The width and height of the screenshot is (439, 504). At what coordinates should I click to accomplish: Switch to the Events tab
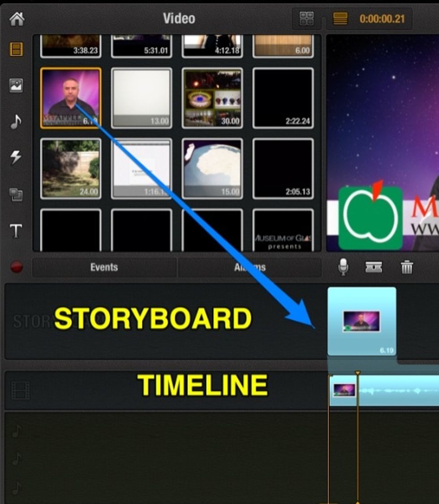tap(104, 267)
